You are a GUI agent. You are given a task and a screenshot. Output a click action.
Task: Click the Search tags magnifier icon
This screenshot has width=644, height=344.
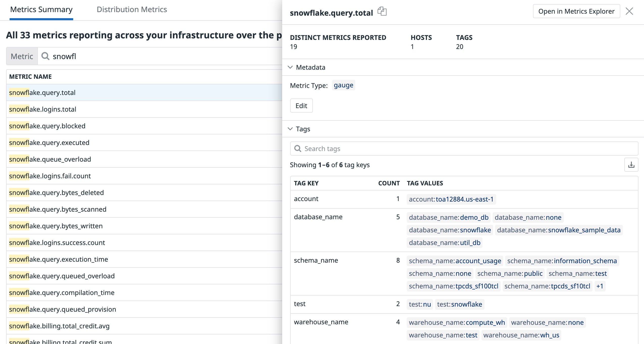(298, 149)
